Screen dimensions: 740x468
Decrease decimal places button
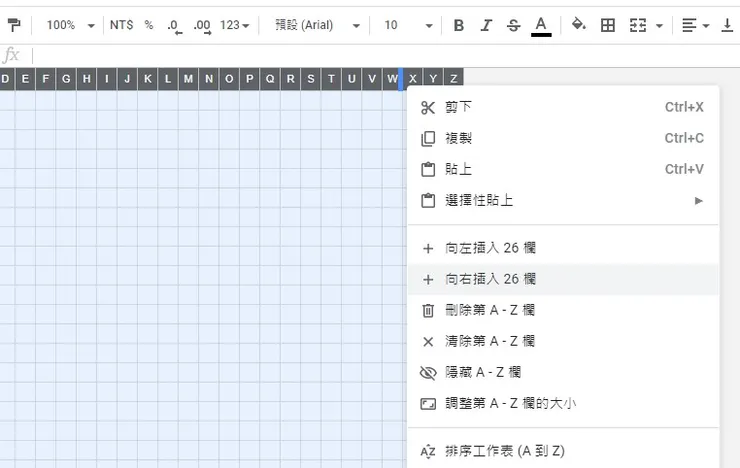click(x=174, y=25)
